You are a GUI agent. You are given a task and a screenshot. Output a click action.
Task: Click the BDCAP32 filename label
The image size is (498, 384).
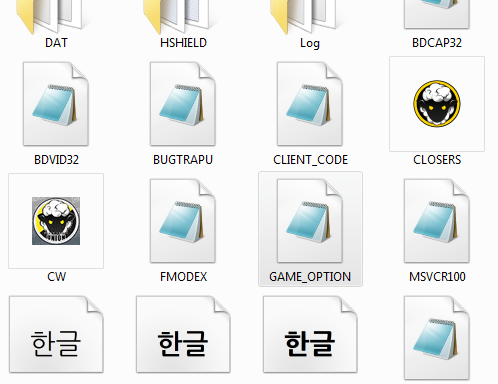point(437,43)
